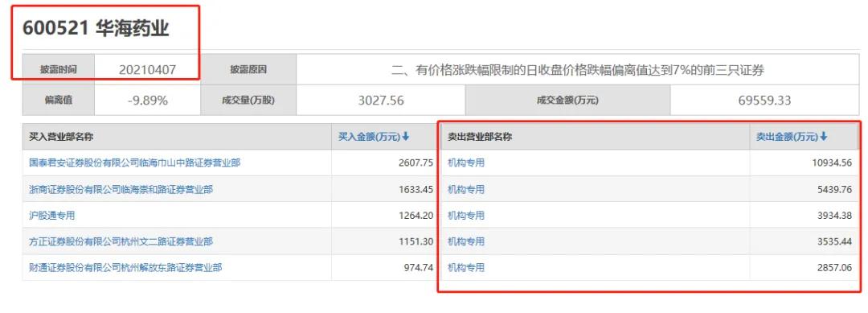Viewport: 868px width, 313px height.
Task: Click the 卖出金额 sort arrow icon
Action: point(824,137)
